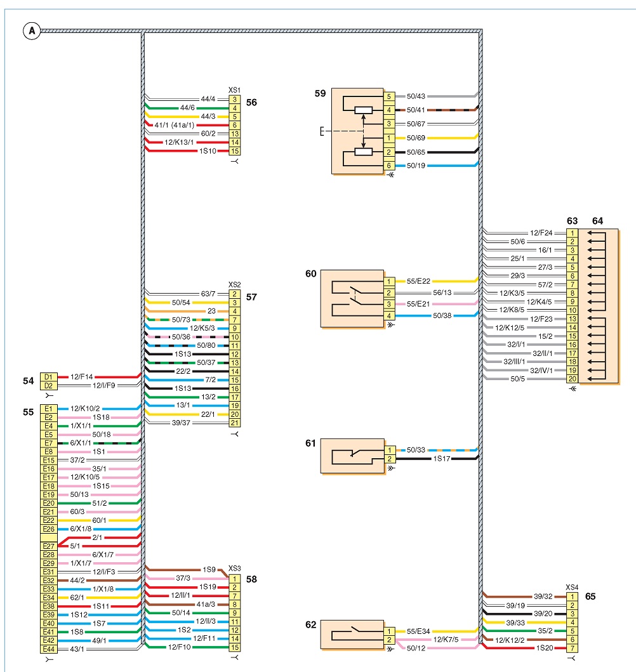Viewport: 636px width, 672px height.
Task: Click wire label 50/33
Action: click(416, 450)
